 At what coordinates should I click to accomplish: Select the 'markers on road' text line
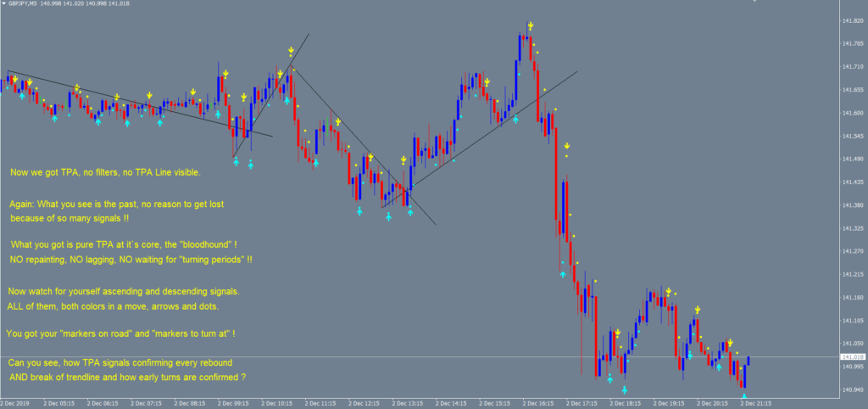(120, 333)
